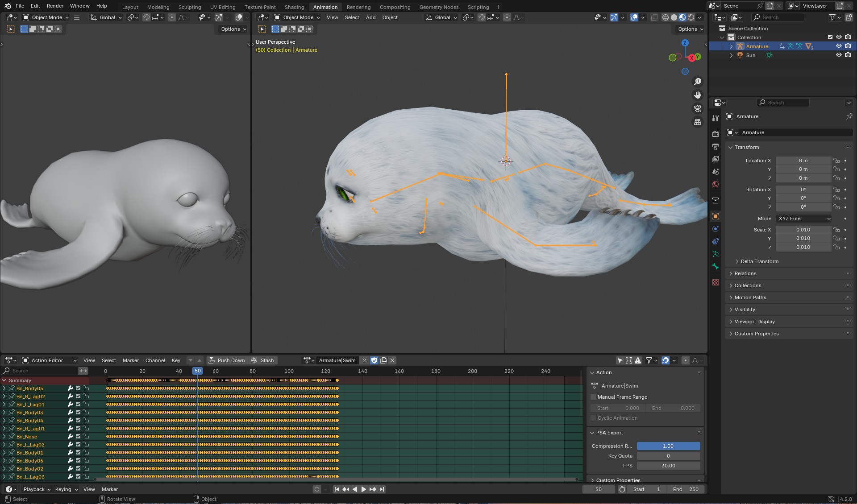The image size is (857, 504).
Task: Adjust the Compression Ratio slider in PSA Export
Action: click(668, 446)
